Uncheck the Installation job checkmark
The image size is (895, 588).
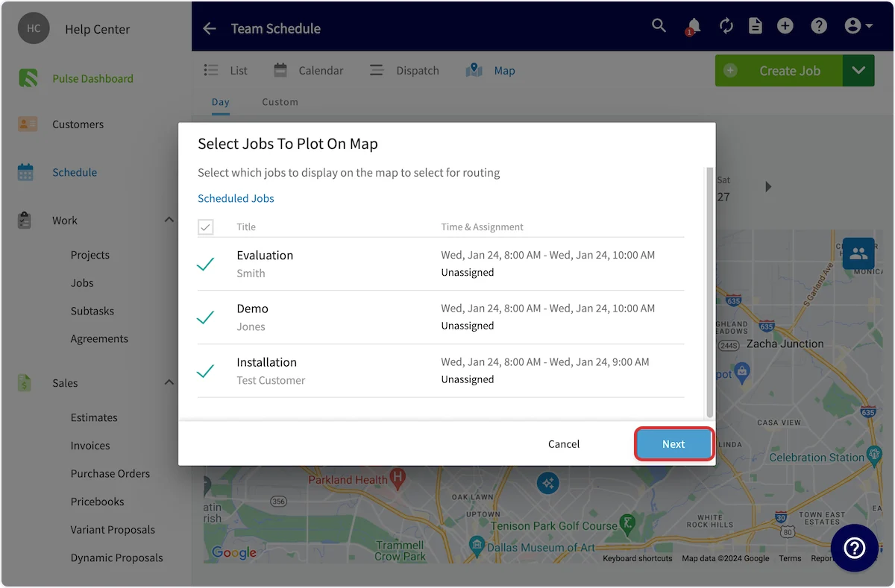point(205,370)
